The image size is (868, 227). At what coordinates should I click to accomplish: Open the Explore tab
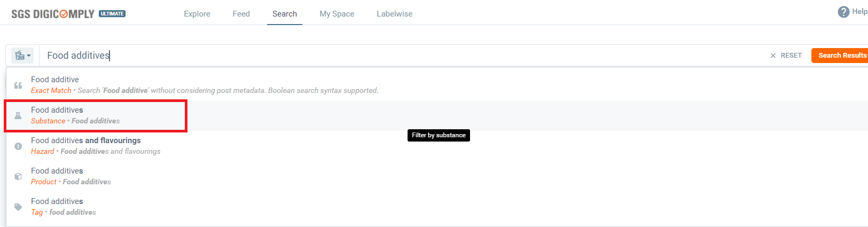click(197, 14)
